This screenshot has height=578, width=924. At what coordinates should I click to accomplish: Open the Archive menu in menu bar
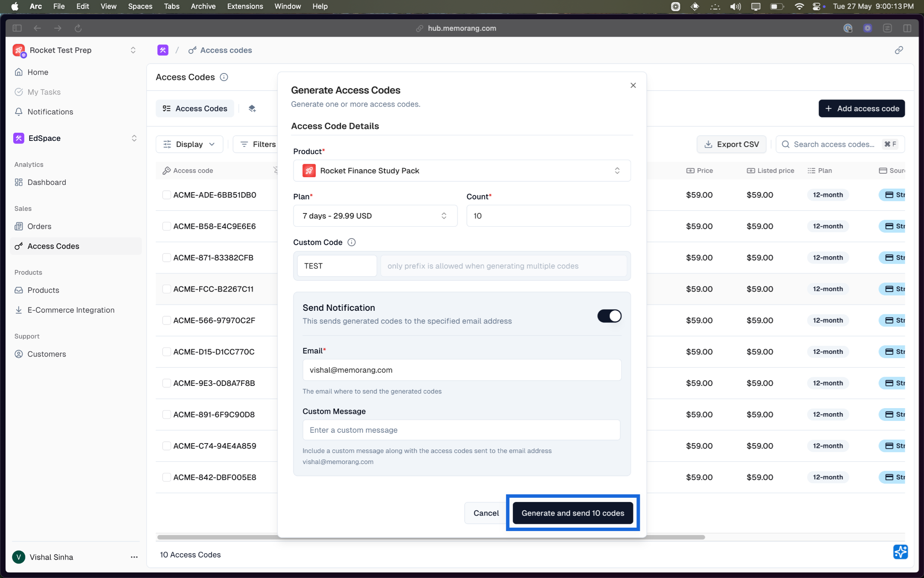(x=203, y=6)
